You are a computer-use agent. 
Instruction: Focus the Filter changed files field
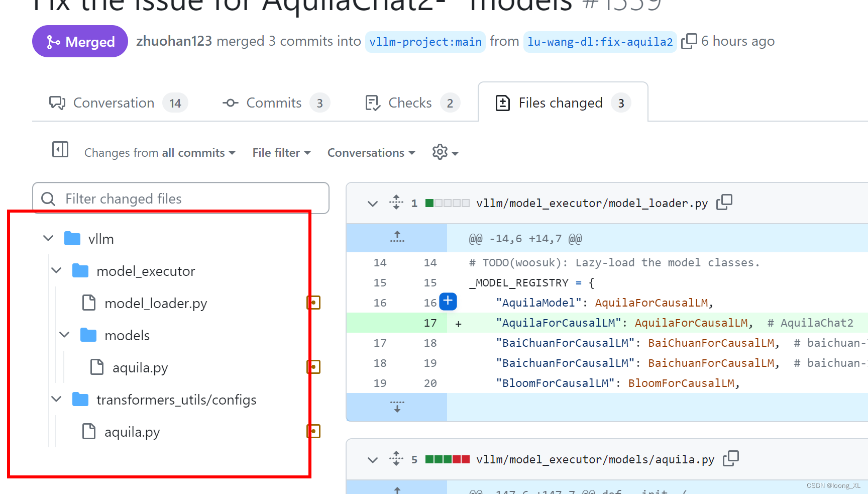coord(181,199)
